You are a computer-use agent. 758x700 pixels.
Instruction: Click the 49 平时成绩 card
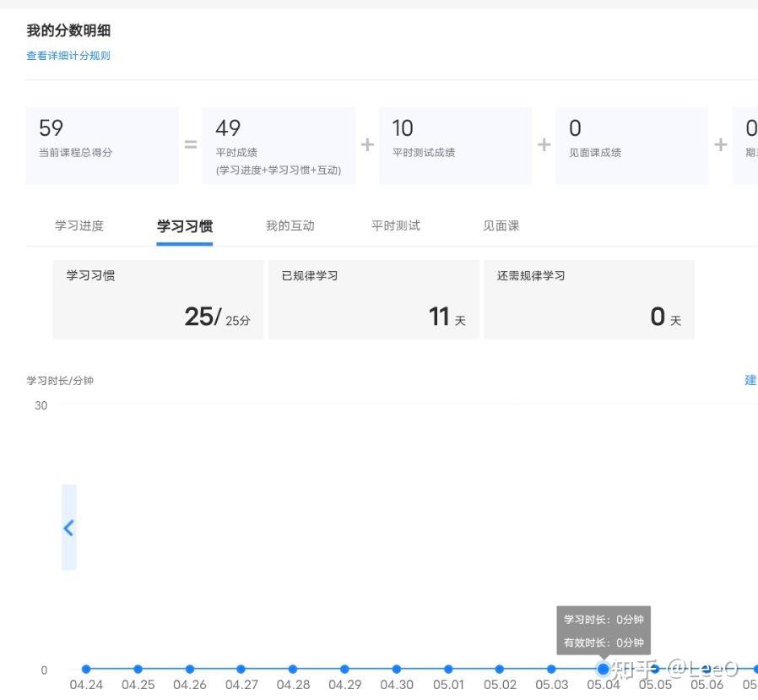279,145
